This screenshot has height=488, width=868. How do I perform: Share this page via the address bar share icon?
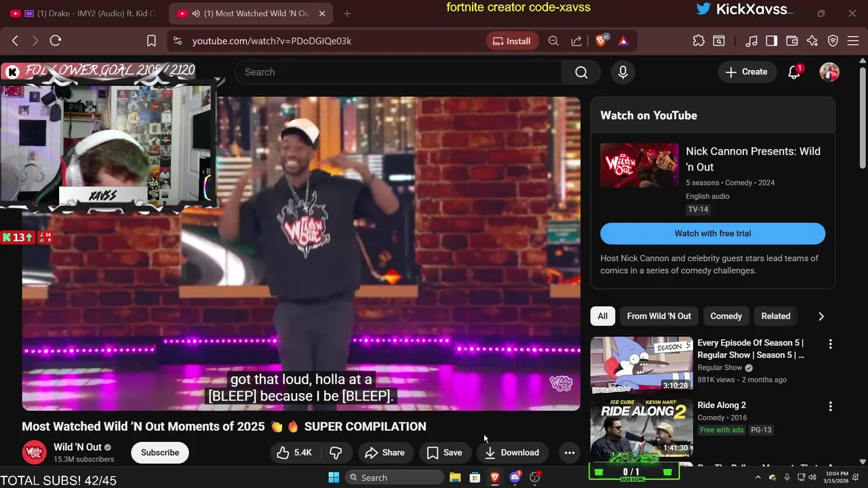[576, 41]
